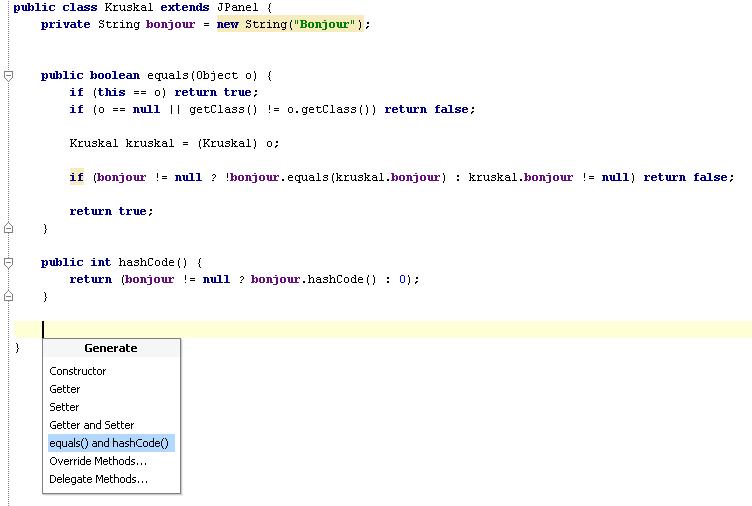Collapse the equals method fold marker

[x=8, y=75]
